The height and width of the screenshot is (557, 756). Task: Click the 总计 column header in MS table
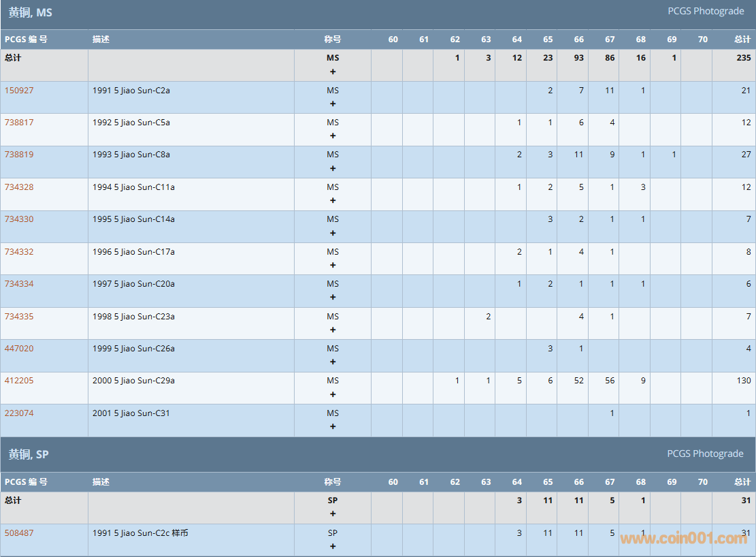point(742,39)
